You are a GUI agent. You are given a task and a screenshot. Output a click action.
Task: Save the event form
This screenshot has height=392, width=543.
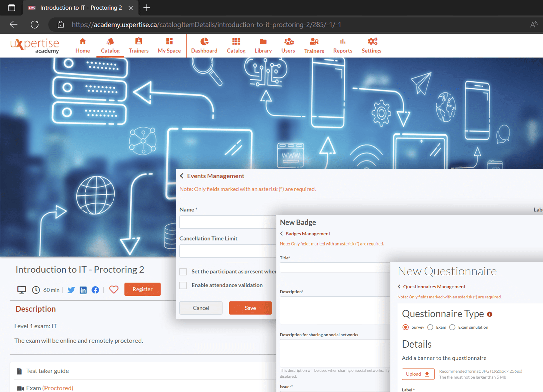[x=250, y=308]
